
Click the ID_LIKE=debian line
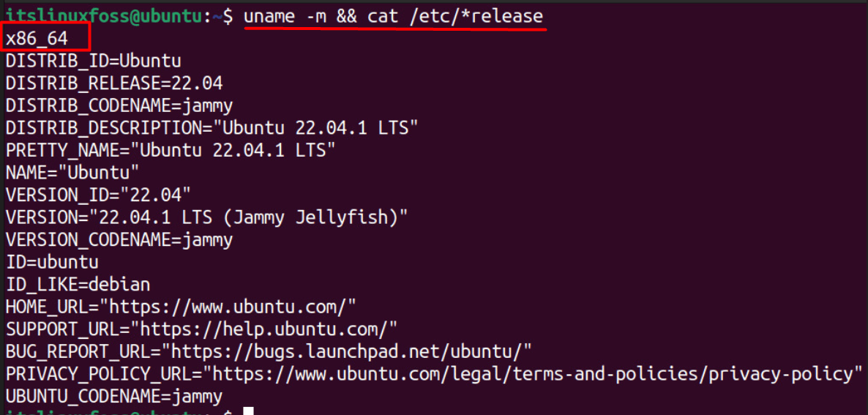click(x=67, y=284)
